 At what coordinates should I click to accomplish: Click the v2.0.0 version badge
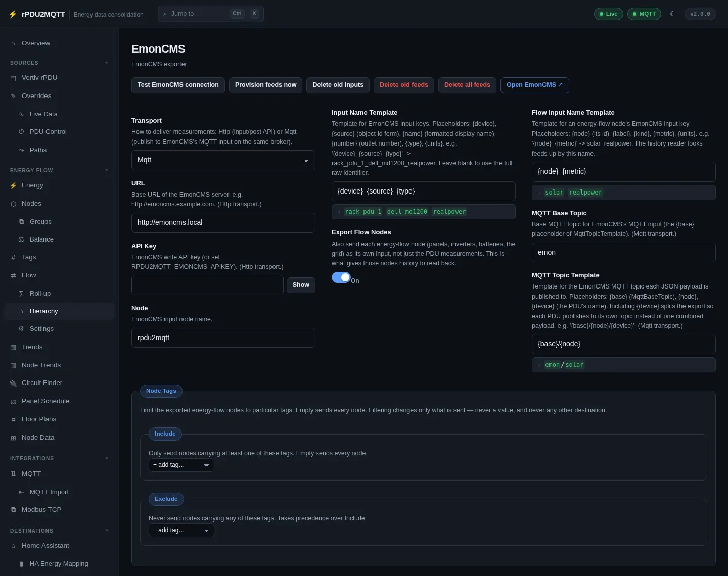(700, 14)
